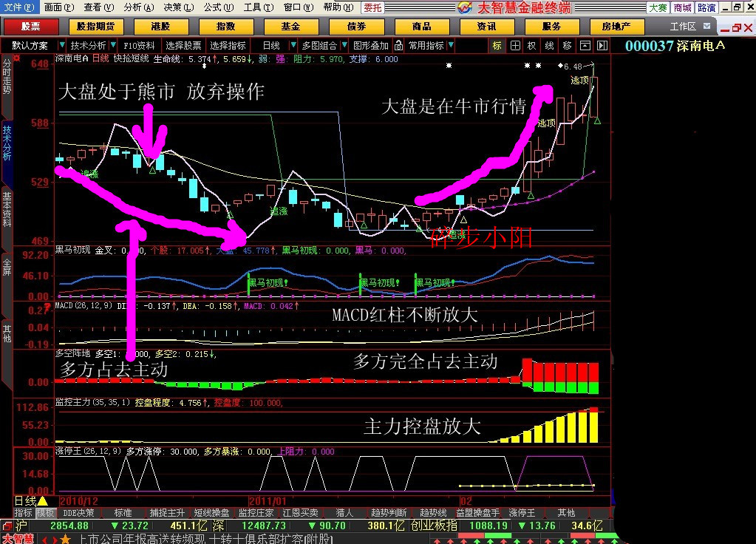Select 益盟操盘手 template tab
The height and width of the screenshot is (544, 756).
point(478,513)
